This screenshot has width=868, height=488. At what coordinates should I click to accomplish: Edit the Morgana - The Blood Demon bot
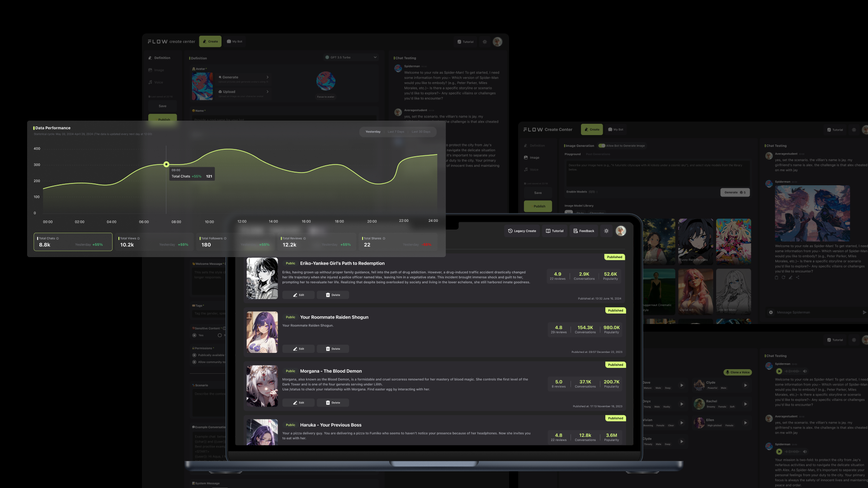(x=298, y=403)
